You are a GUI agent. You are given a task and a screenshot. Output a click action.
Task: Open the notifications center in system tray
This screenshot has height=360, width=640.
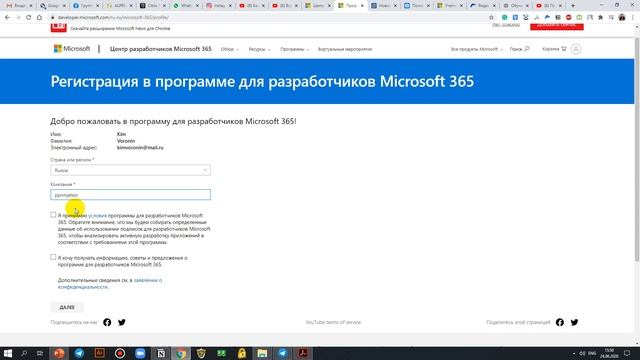[x=627, y=353]
